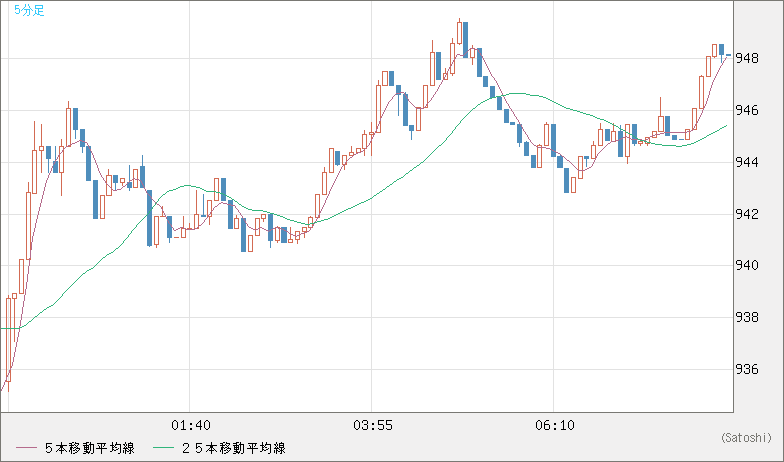
Task: Click the 948 price axis label
Action: click(x=746, y=58)
